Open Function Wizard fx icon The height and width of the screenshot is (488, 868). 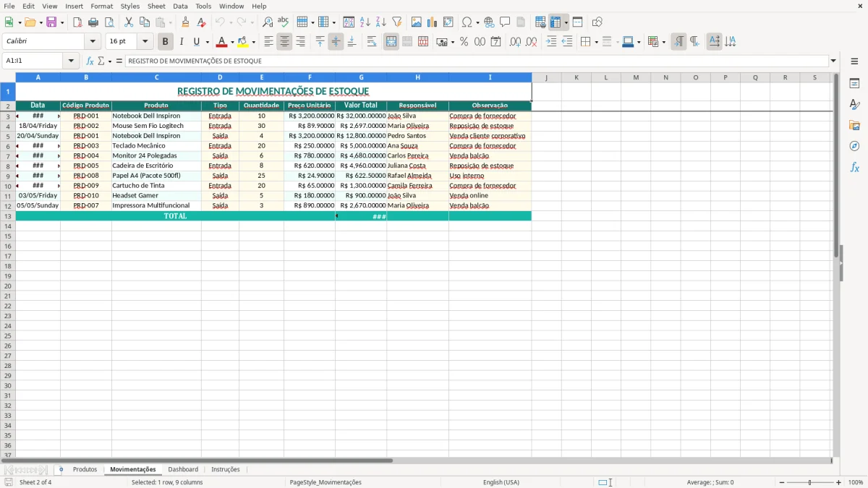(90, 61)
